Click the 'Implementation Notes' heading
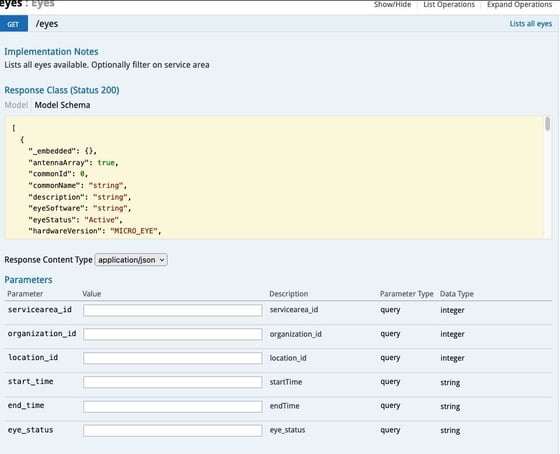Viewport: 560px width, 454px height. (51, 51)
